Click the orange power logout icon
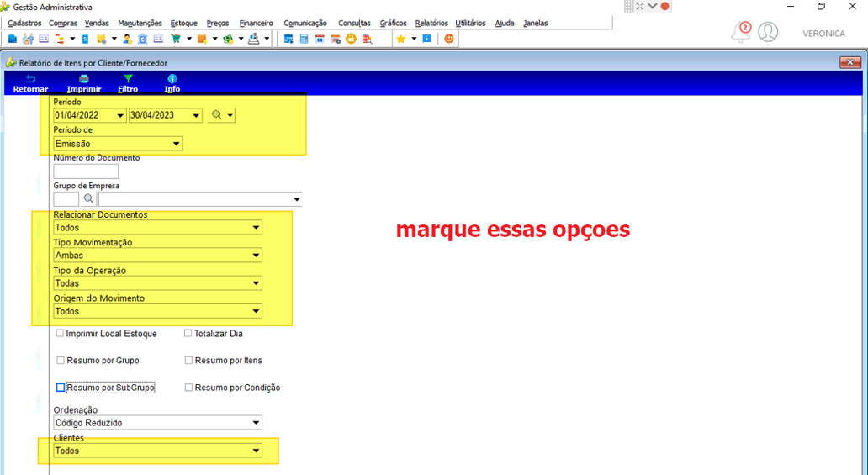This screenshot has width=868, height=475. coord(449,39)
